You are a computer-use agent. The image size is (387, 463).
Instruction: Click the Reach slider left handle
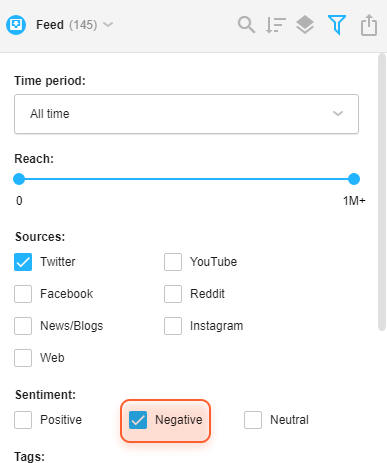[19, 179]
